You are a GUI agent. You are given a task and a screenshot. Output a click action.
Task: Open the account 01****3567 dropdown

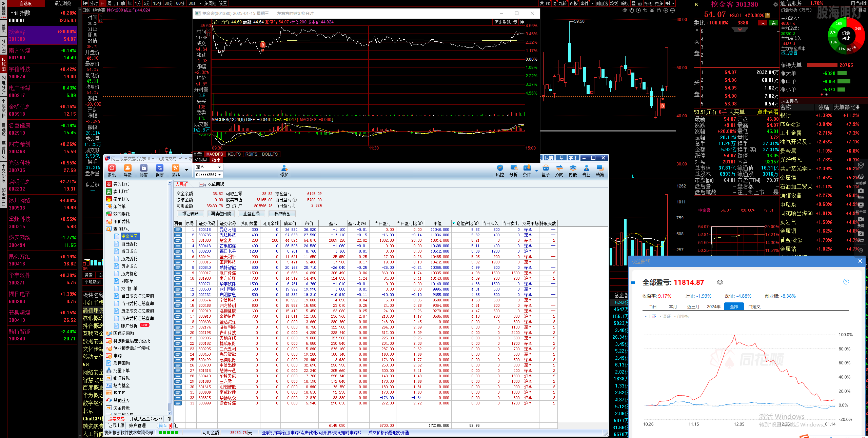click(x=209, y=175)
